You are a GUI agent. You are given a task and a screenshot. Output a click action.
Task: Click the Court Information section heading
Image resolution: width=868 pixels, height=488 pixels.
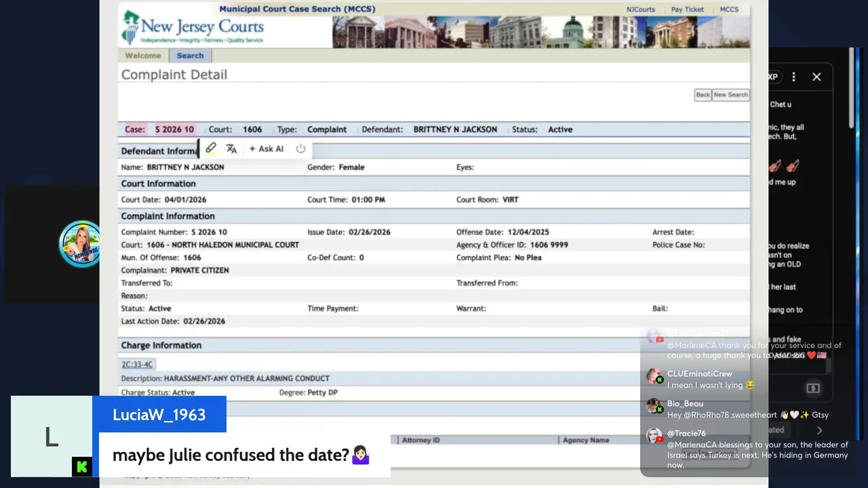pyautogui.click(x=159, y=184)
